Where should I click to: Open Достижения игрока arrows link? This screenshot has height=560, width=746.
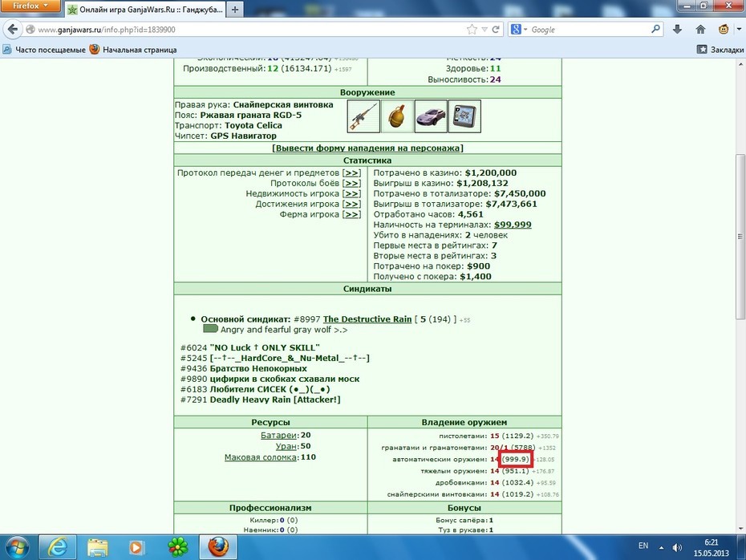coord(351,204)
